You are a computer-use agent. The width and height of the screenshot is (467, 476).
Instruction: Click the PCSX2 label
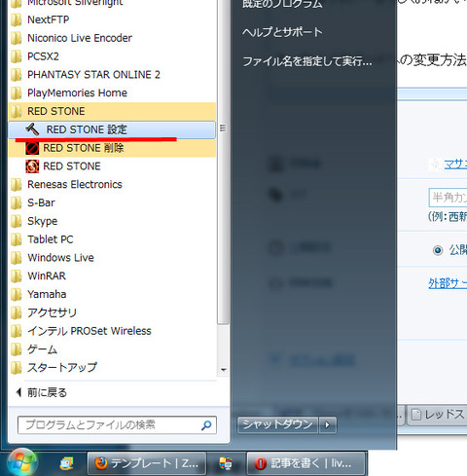tap(43, 56)
